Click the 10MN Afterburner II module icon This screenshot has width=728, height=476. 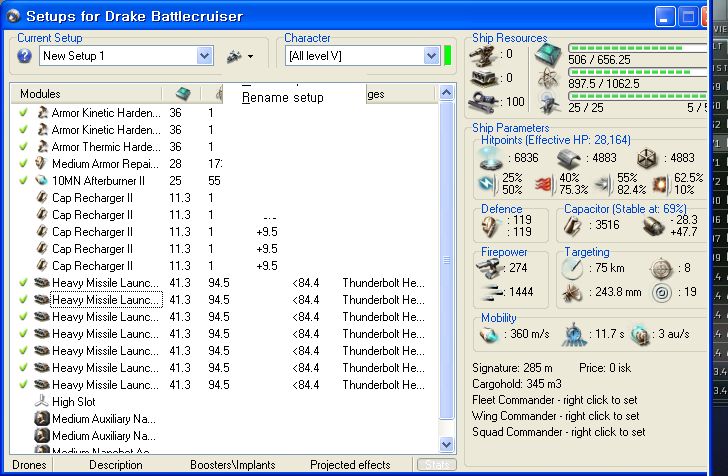(41, 180)
